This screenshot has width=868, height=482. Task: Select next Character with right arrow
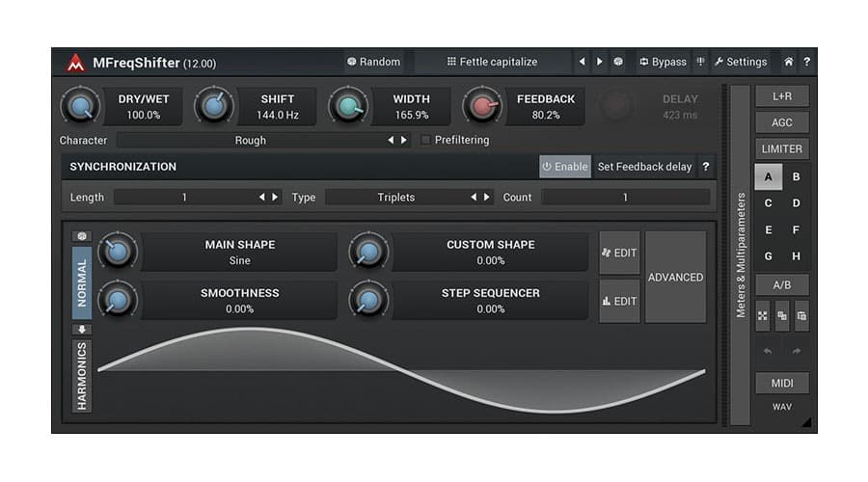pyautogui.click(x=404, y=141)
